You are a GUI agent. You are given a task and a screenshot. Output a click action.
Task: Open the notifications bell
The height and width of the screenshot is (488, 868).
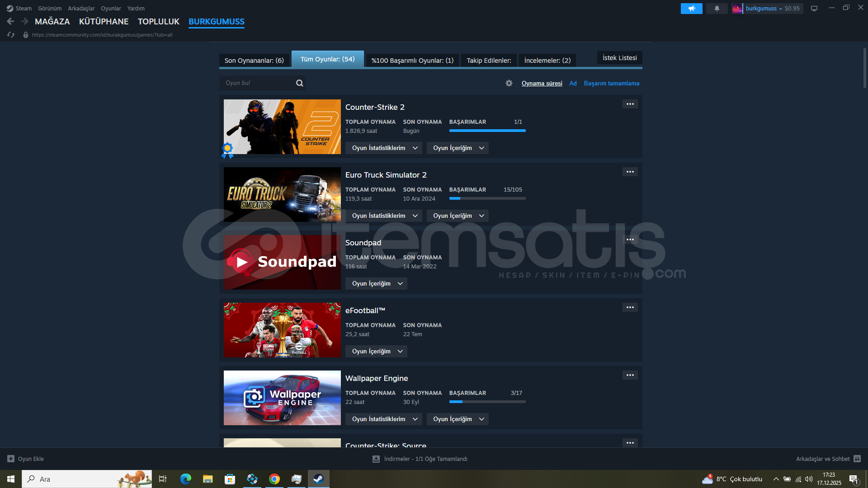(717, 9)
